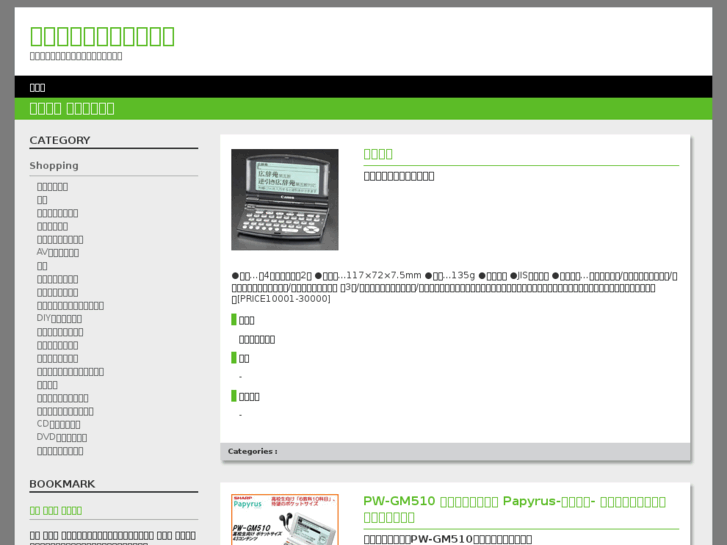Open the category link starting with DIY
Screen dimensions: 727x545
59,319
